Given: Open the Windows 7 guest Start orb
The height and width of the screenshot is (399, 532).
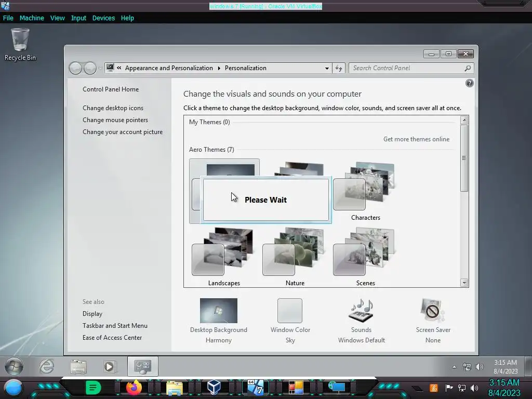Looking at the screenshot, I should (x=14, y=366).
